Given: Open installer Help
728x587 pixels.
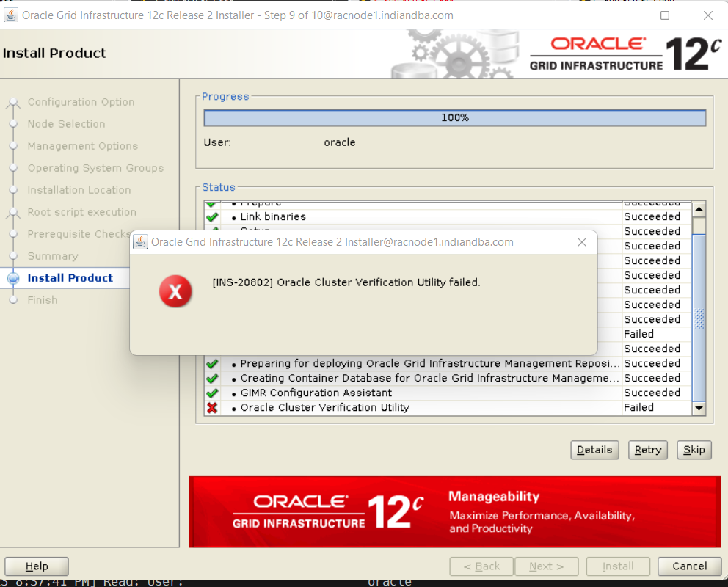Looking at the screenshot, I should click(37, 566).
